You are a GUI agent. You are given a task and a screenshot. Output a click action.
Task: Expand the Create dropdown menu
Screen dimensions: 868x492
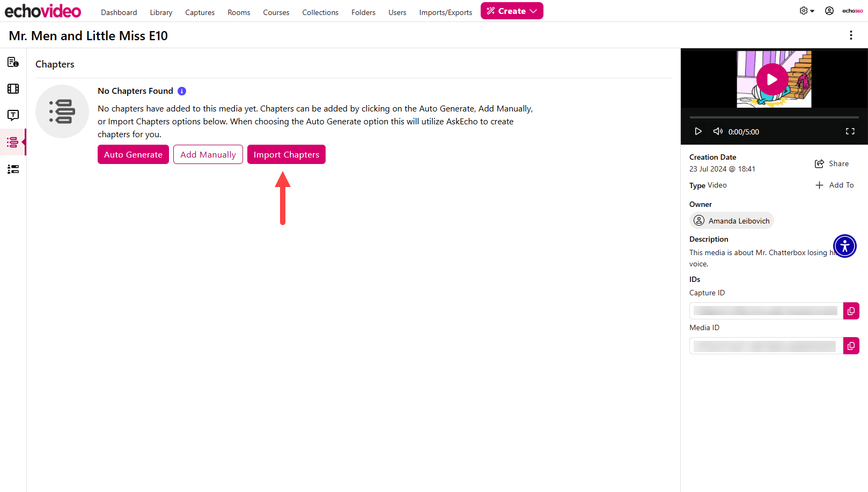pos(512,11)
